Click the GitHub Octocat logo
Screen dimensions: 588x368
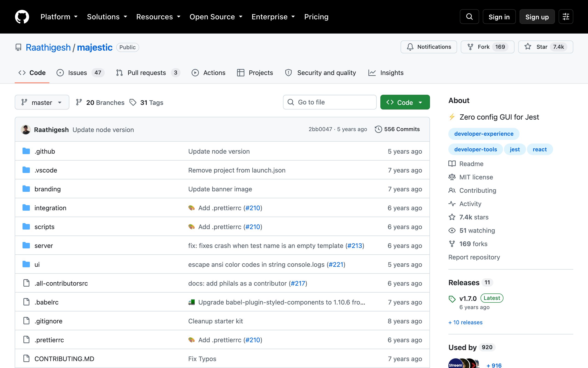tap(22, 17)
